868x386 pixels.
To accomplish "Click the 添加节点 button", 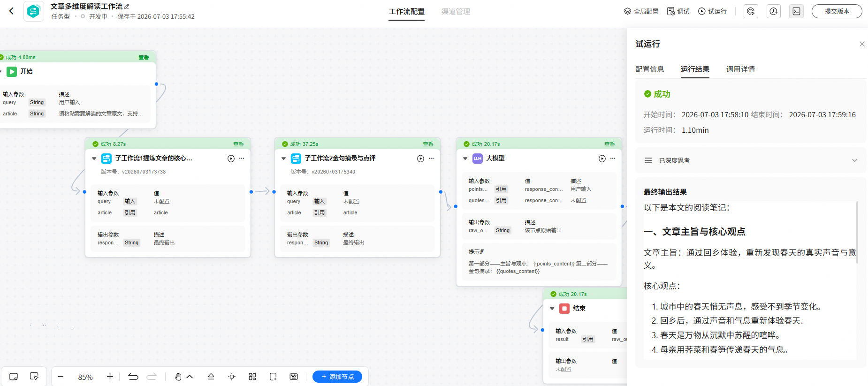I will tap(337, 377).
